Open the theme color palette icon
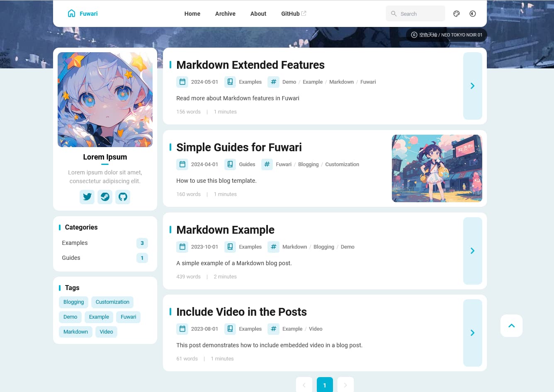554x392 pixels. 457,14
